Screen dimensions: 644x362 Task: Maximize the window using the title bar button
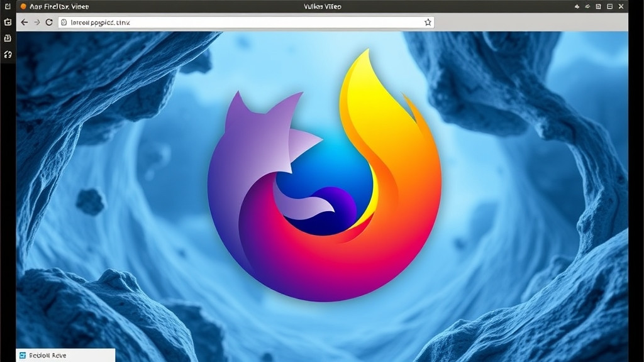[610, 6]
